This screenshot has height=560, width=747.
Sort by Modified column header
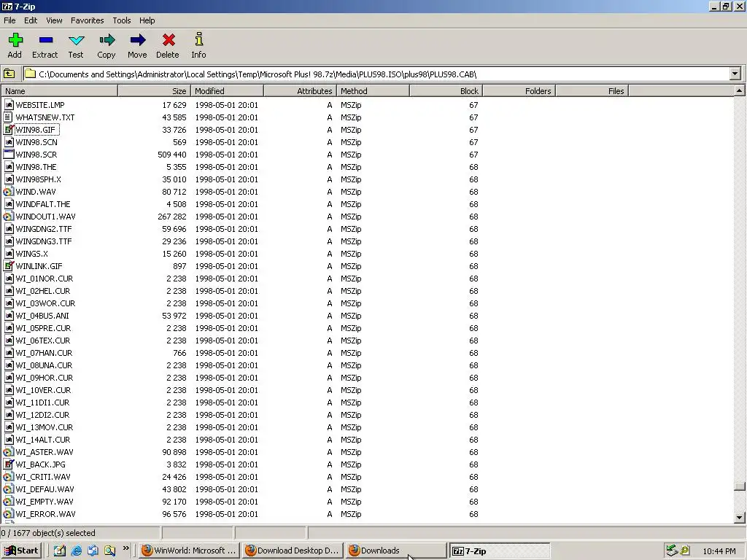228,91
